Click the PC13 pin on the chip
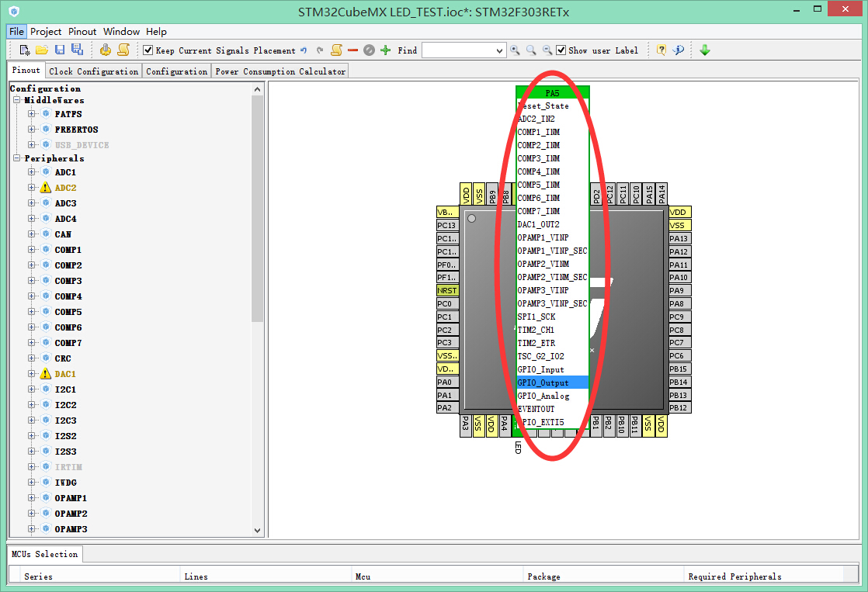The image size is (868, 592). (447, 225)
